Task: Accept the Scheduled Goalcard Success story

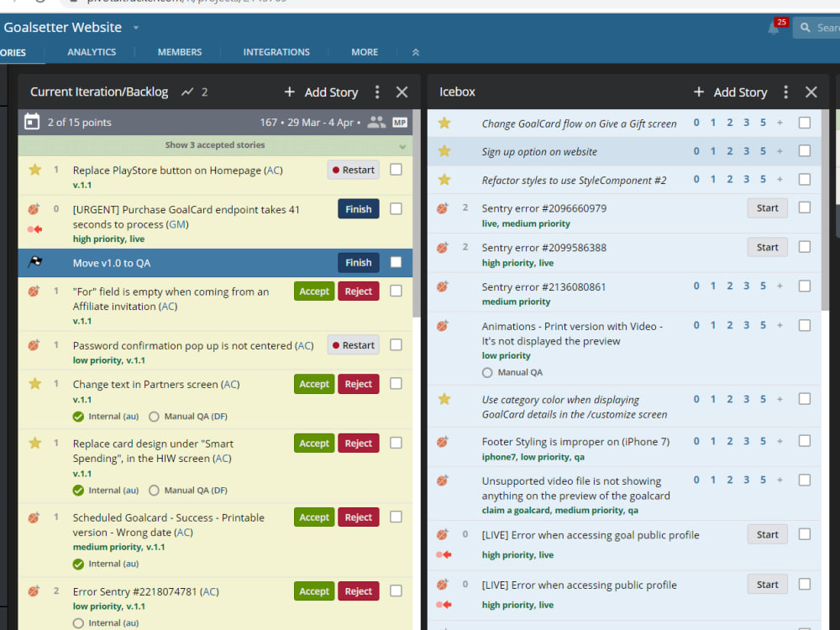Action: click(x=314, y=517)
